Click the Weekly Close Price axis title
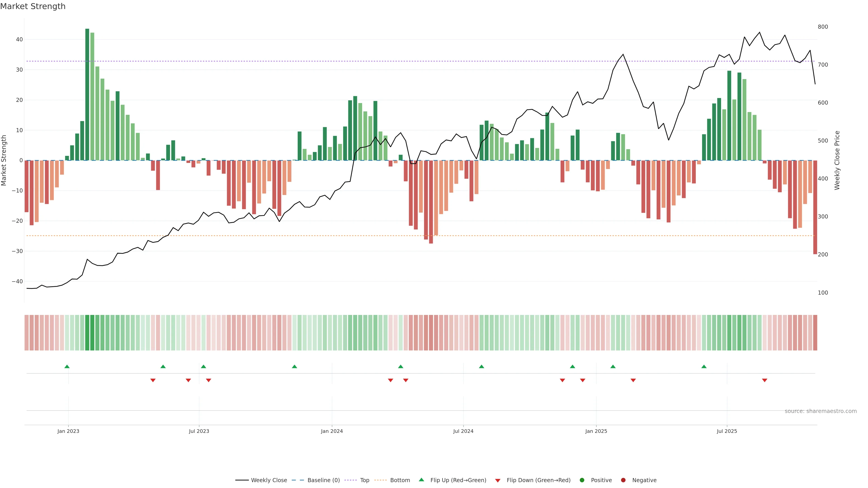 coord(837,160)
